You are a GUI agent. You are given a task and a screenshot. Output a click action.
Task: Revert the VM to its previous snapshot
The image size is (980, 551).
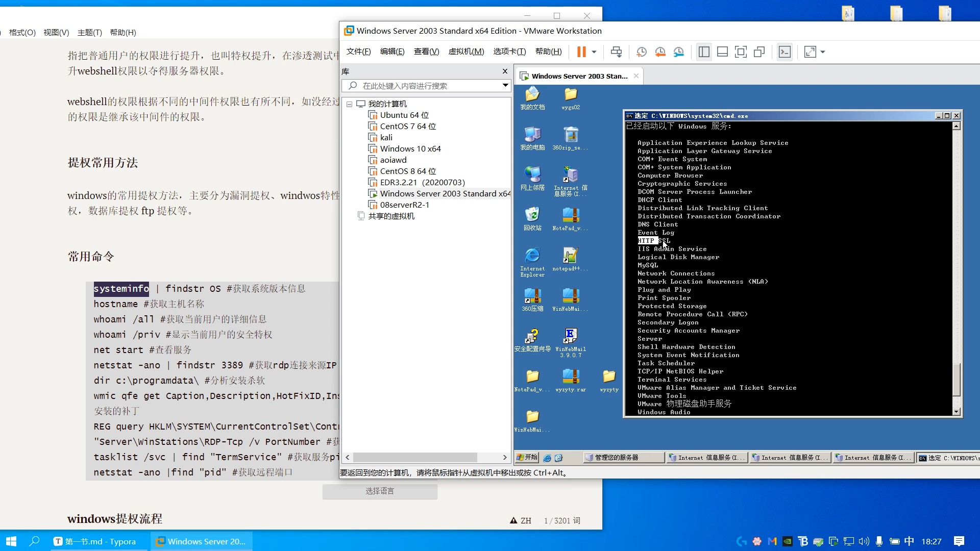(660, 52)
